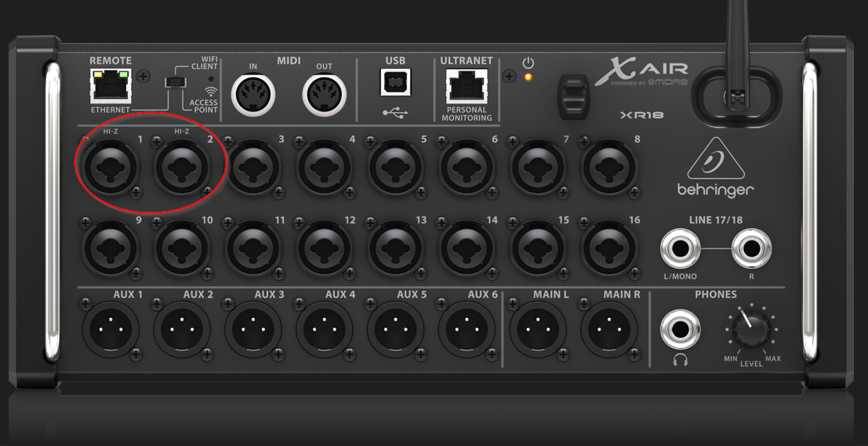
Task: Click the LINE 17/18 label
Action: (716, 220)
